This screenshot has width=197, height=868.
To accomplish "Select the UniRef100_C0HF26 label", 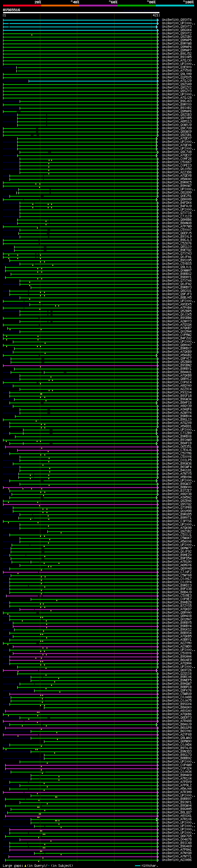I will pos(176,159).
